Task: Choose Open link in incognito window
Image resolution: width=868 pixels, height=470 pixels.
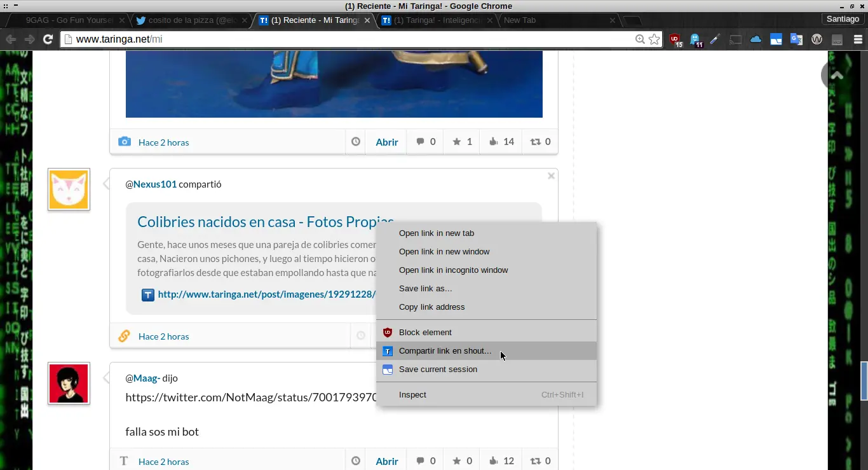Action: click(486, 270)
